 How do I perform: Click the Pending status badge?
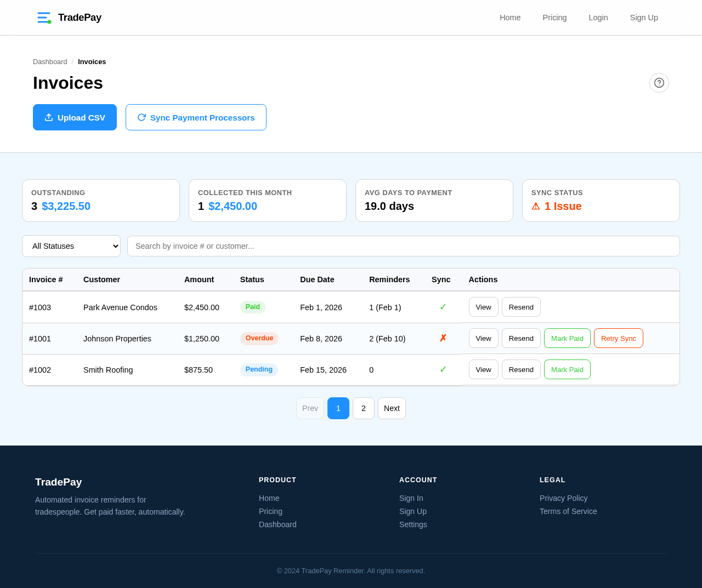point(259,369)
